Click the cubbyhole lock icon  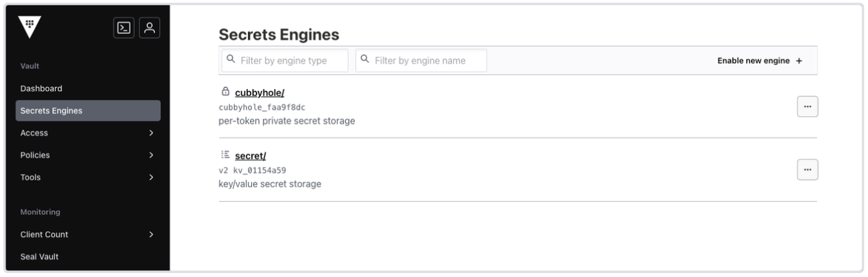(x=225, y=92)
